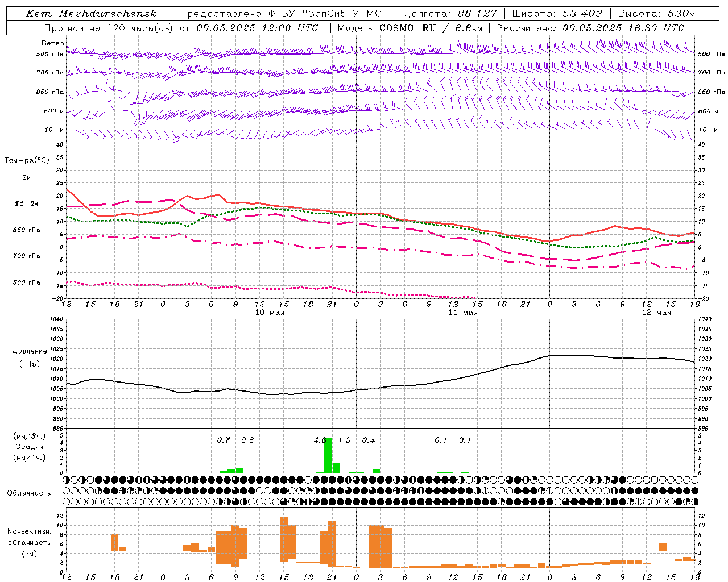Click the '1.3' precipitation amount
The image size is (728, 582).
344,440
